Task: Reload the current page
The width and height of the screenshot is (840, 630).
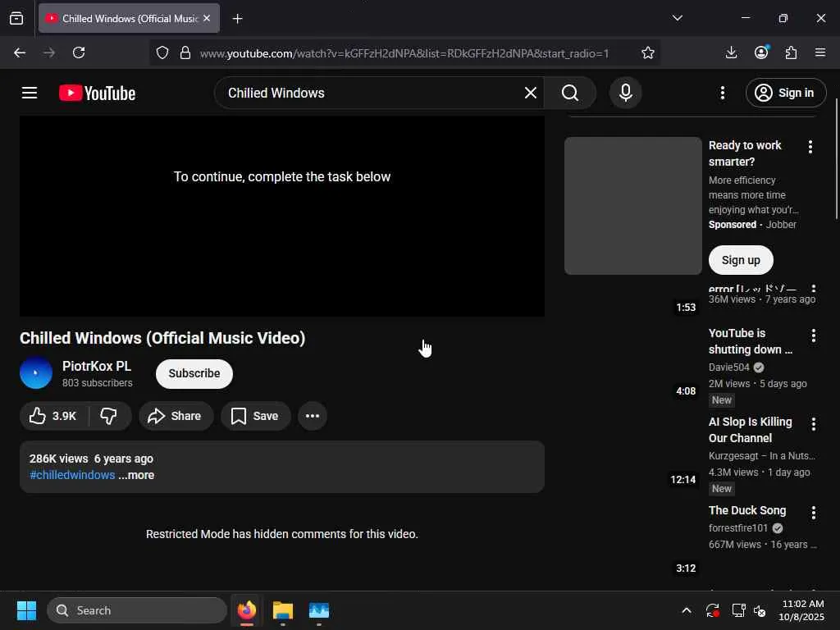Action: pos(79,52)
